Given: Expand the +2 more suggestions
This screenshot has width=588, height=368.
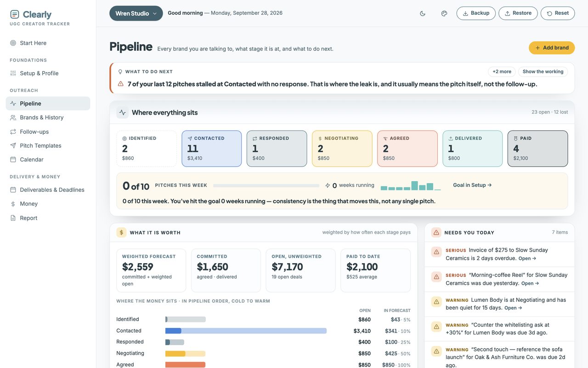Looking at the screenshot, I should 502,72.
